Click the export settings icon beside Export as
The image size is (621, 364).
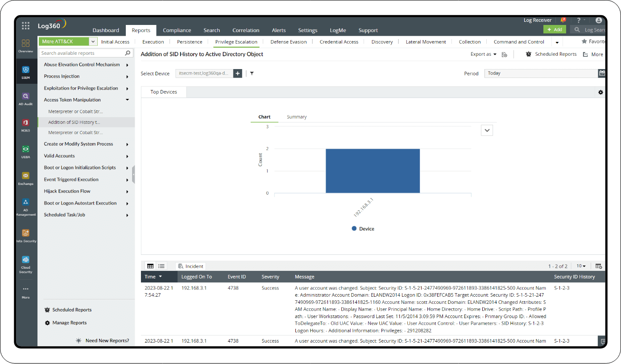[504, 54]
